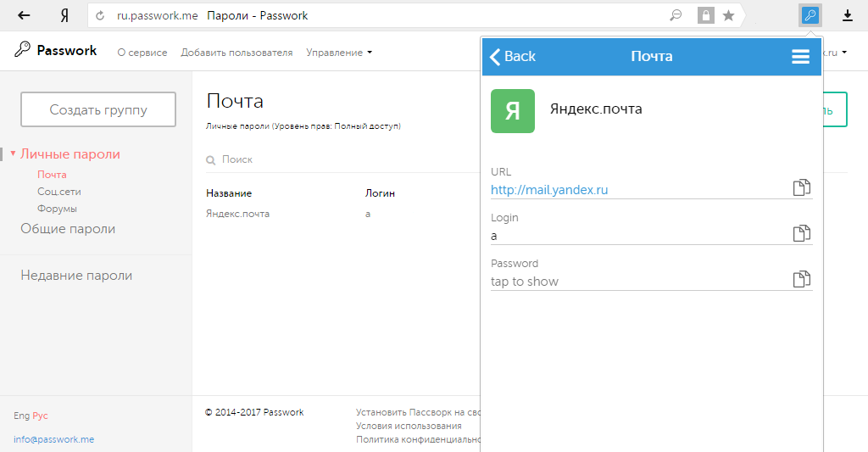Viewport: 868px width, 452px height.
Task: Go back with browser back arrow
Action: coord(25,15)
